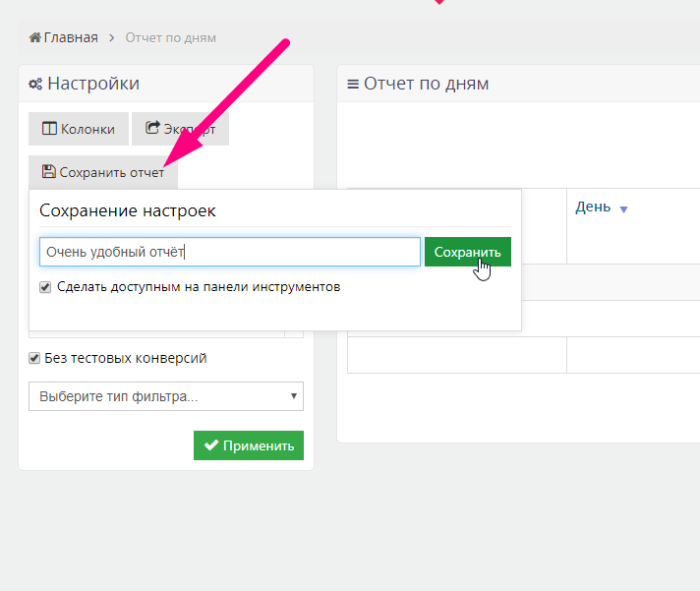The height and width of the screenshot is (591, 700).
Task: Focus the report name input field
Action: [x=230, y=252]
